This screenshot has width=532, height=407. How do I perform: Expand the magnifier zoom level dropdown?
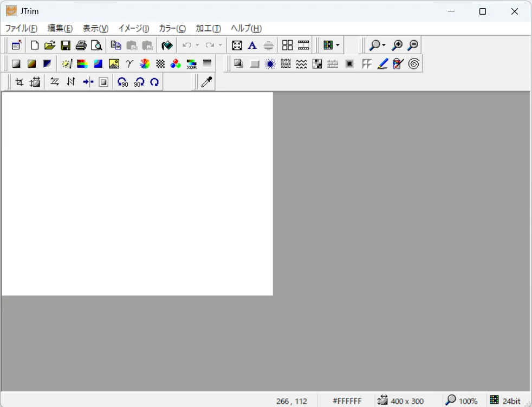[384, 46]
